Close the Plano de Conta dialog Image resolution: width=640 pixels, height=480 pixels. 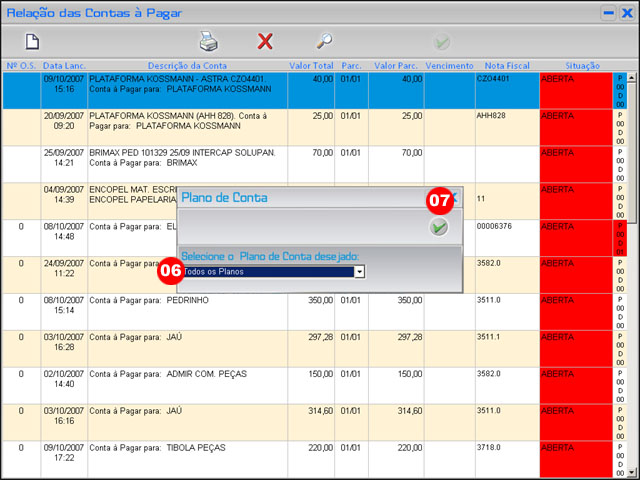453,198
